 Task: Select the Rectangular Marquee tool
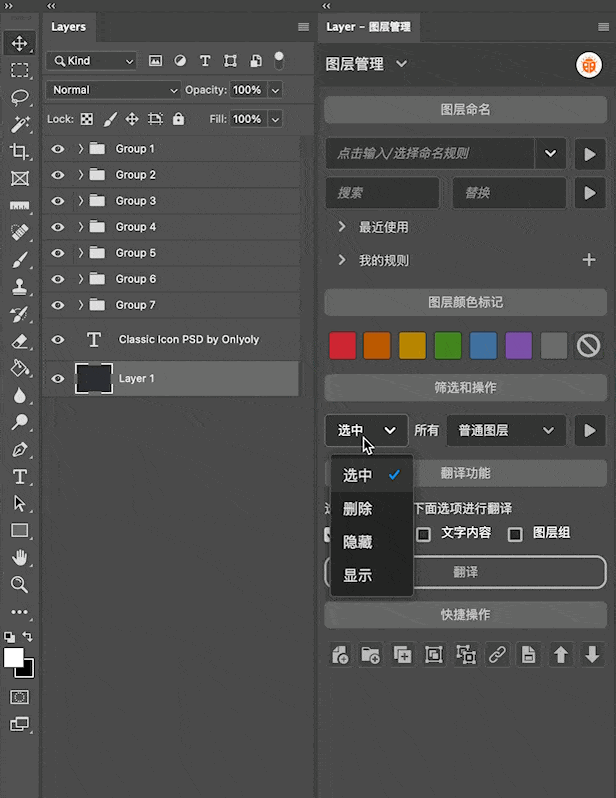[19, 70]
